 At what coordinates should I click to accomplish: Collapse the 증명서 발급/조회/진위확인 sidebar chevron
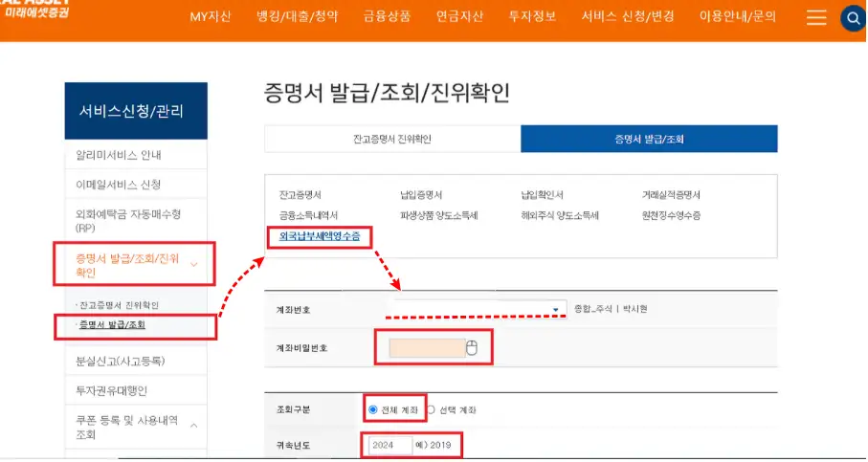pyautogui.click(x=193, y=265)
